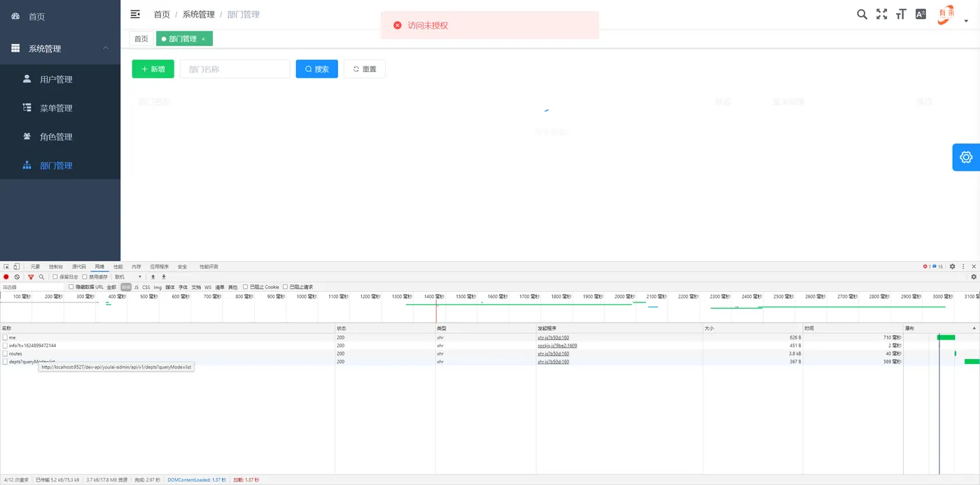Enable the 禁用缓存 checkbox

tap(85, 277)
